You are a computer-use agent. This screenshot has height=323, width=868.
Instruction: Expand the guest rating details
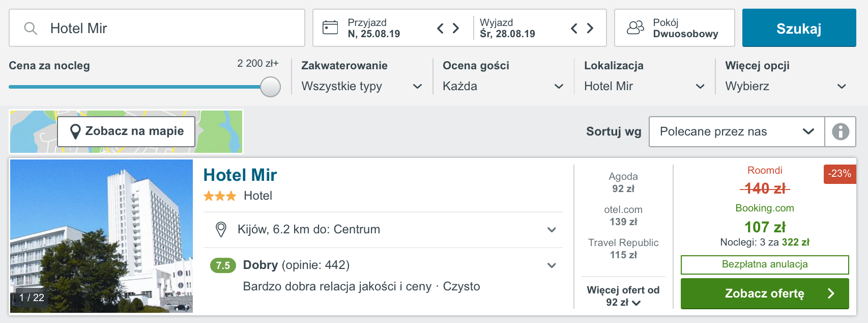click(383, 265)
